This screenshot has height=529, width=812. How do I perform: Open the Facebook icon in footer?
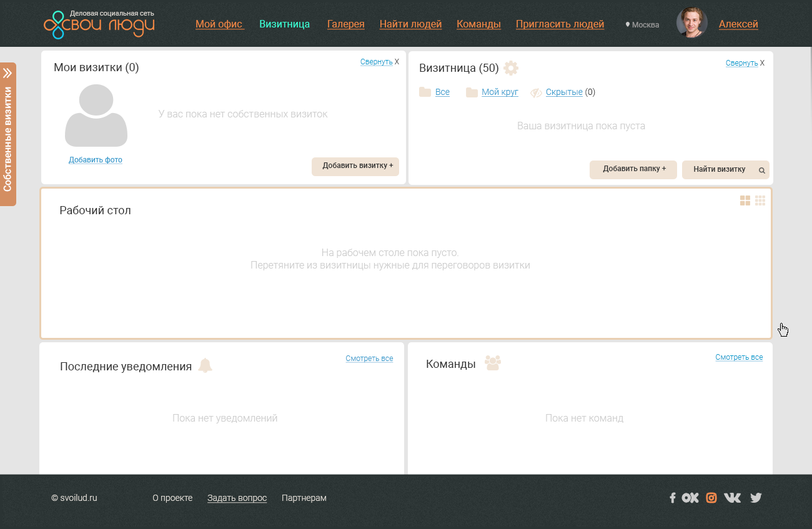(x=673, y=498)
